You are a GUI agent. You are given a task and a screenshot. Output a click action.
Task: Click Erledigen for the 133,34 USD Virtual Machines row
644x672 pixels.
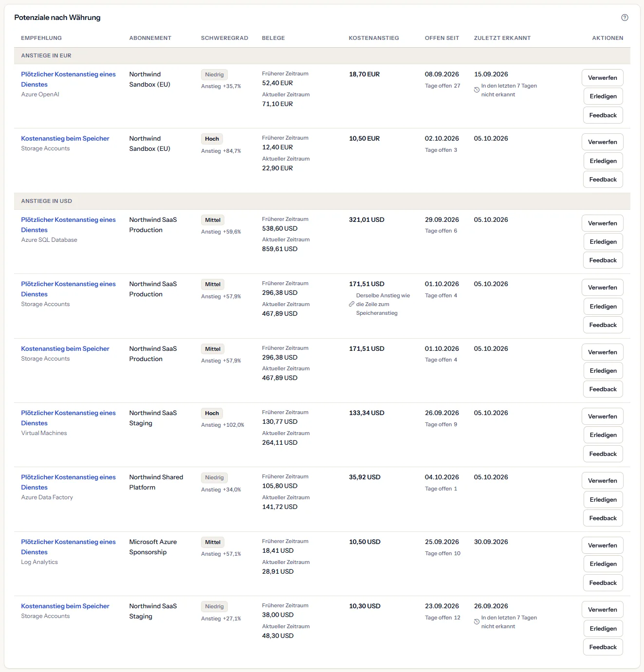603,435
